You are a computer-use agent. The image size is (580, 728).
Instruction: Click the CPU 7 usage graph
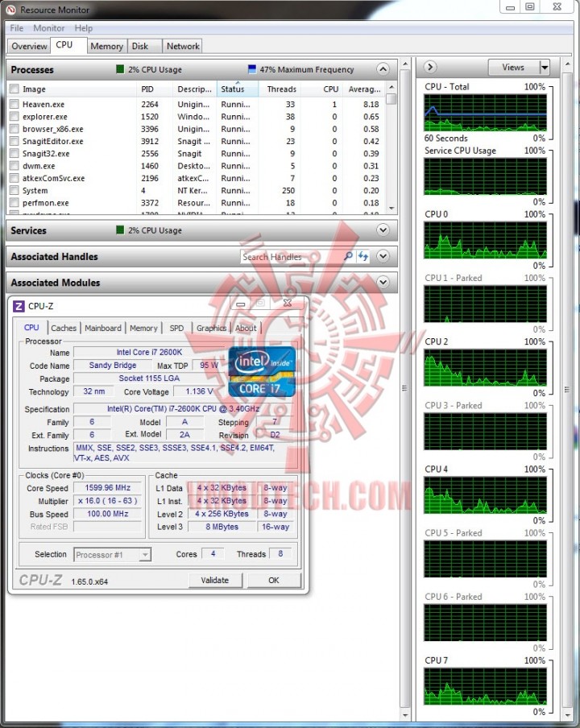click(x=485, y=686)
